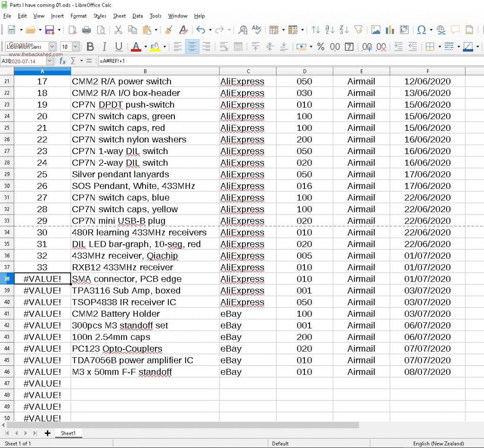Open the font name dropdown
Screen dimensions: 484x448
coord(52,47)
